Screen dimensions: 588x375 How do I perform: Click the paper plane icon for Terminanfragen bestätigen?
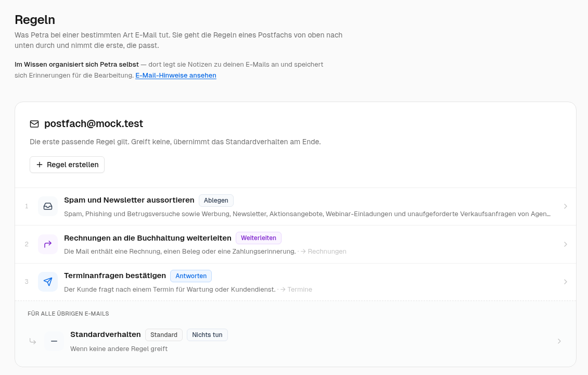48,282
